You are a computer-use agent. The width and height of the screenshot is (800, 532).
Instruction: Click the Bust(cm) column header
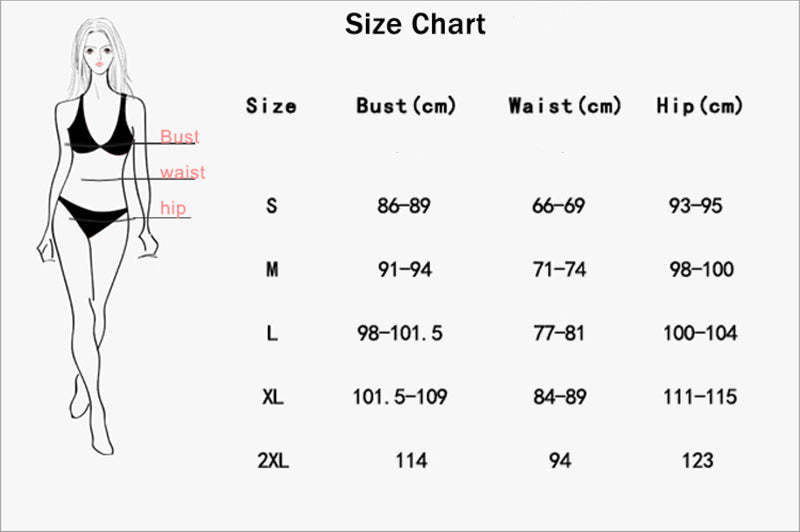pos(406,106)
